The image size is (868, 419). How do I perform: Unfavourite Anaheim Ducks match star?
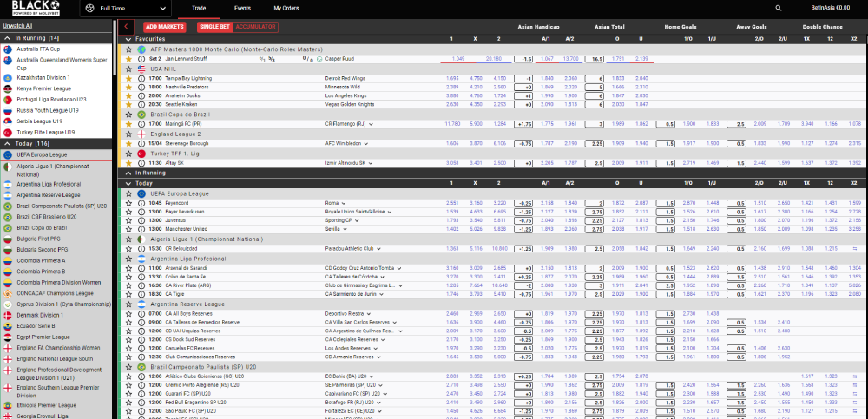(129, 95)
